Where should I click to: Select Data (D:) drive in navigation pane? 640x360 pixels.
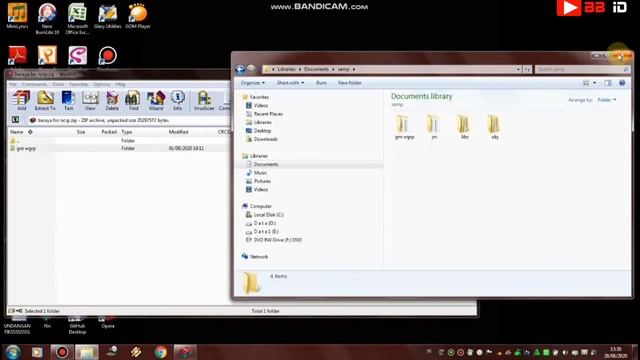pyautogui.click(x=261, y=223)
